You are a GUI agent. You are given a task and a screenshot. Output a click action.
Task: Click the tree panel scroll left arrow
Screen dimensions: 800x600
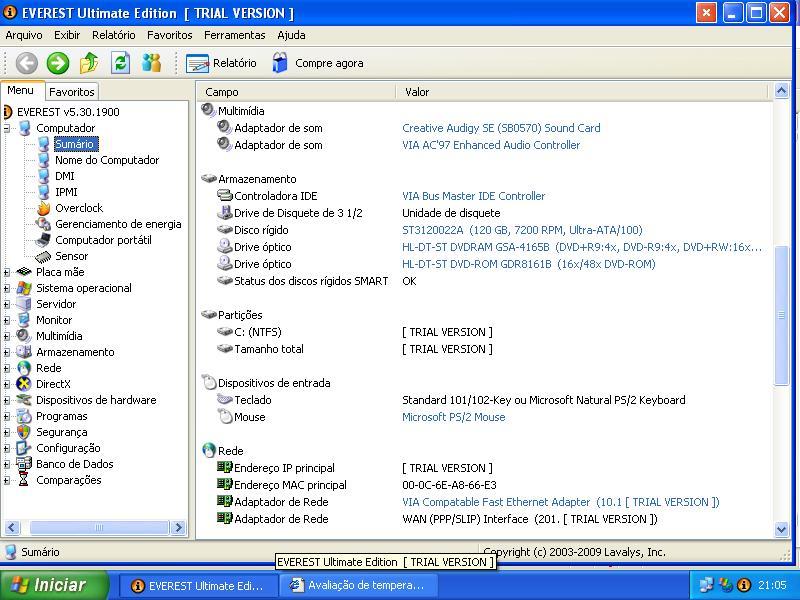tap(12, 528)
